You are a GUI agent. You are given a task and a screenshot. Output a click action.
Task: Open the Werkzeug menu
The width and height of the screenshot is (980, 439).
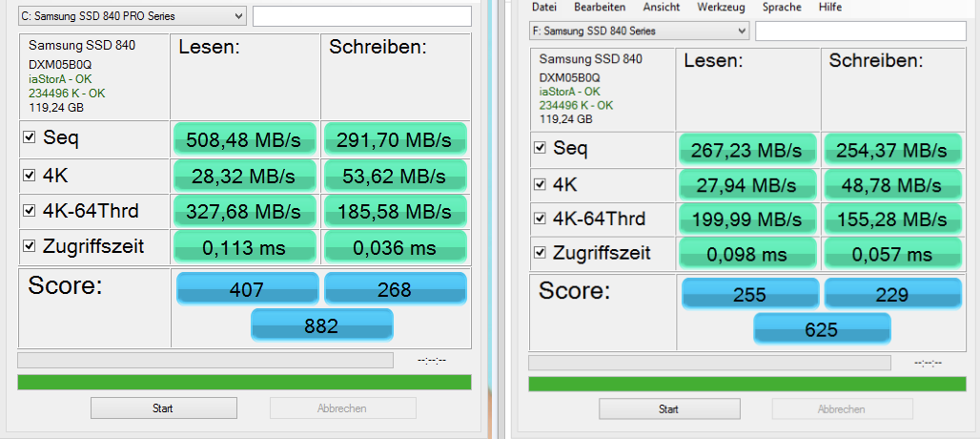click(x=721, y=7)
